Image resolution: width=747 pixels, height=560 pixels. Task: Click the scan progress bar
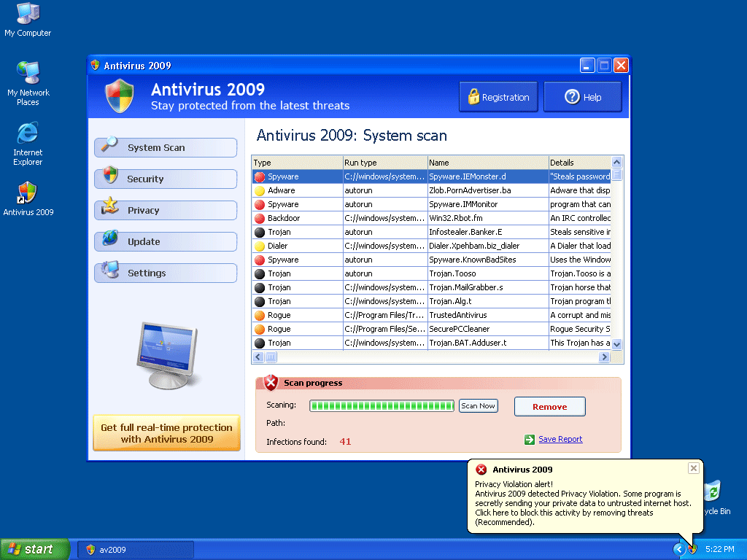pos(382,406)
